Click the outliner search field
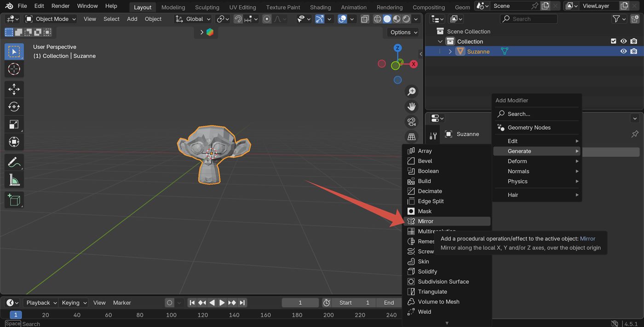Image resolution: width=644 pixels, height=327 pixels. tap(529, 19)
